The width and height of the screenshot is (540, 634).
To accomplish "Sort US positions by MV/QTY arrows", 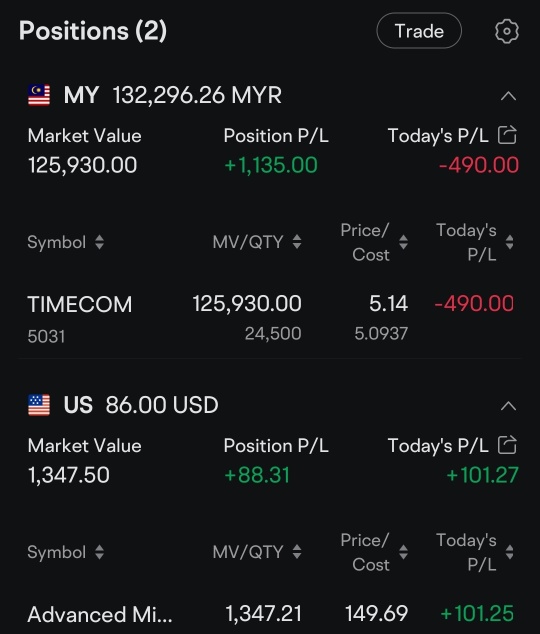I will pyautogui.click(x=297, y=552).
